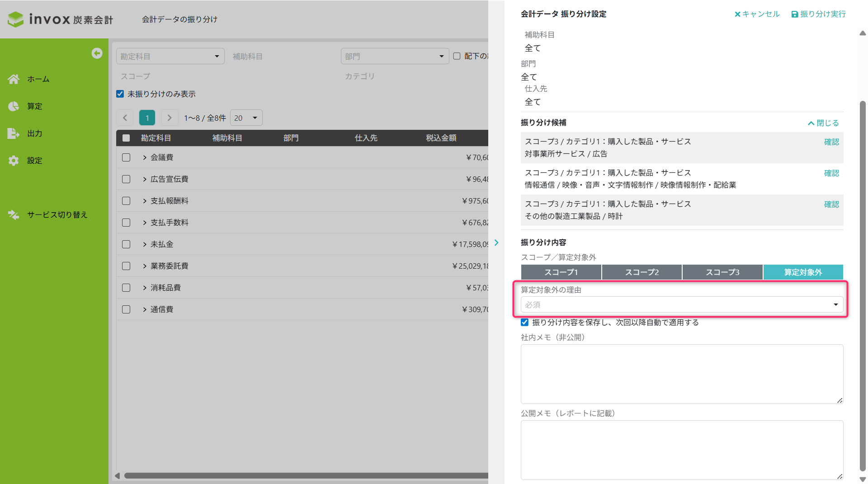Viewport: 868px width, 484px height.
Task: Open 算定 in the sidebar
Action: click(35, 106)
